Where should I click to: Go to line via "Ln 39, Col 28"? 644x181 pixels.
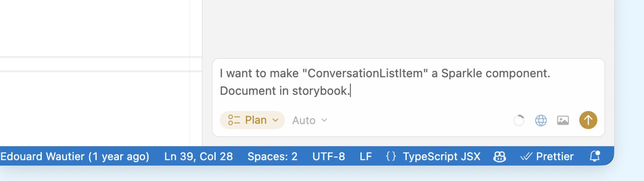click(198, 156)
